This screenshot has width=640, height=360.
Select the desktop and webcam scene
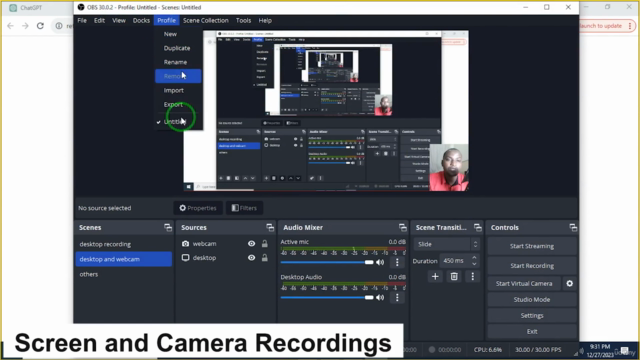[124, 259]
